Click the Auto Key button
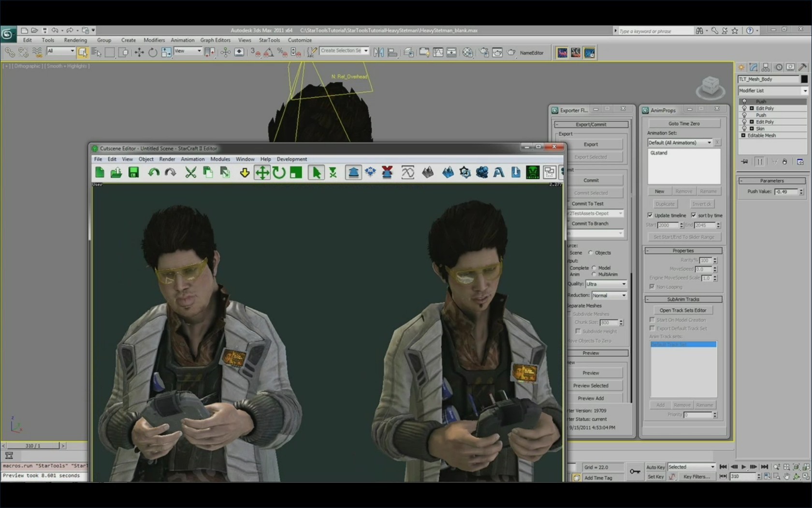 tap(655, 467)
